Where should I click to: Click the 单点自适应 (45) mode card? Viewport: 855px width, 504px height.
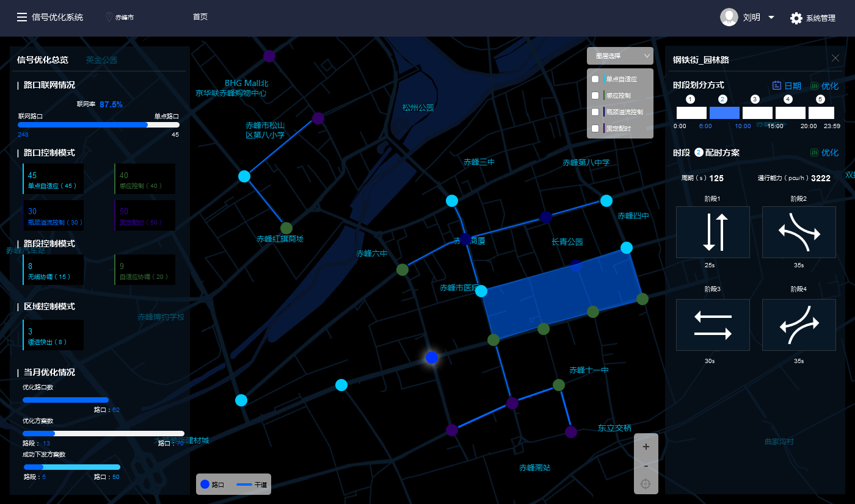click(x=53, y=179)
